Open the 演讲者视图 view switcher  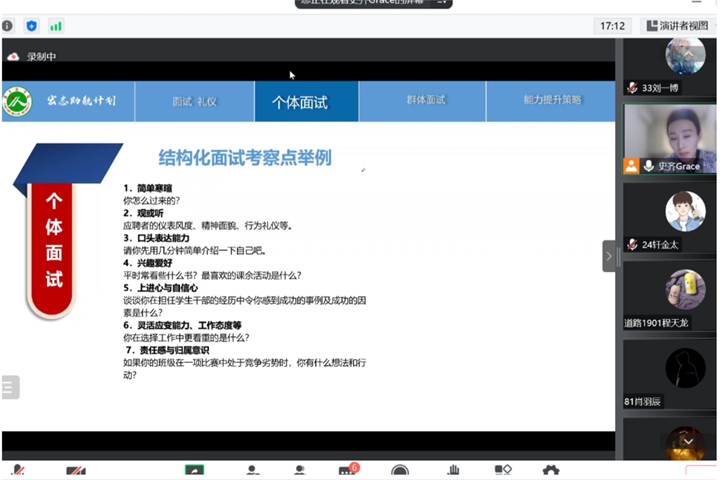678,26
